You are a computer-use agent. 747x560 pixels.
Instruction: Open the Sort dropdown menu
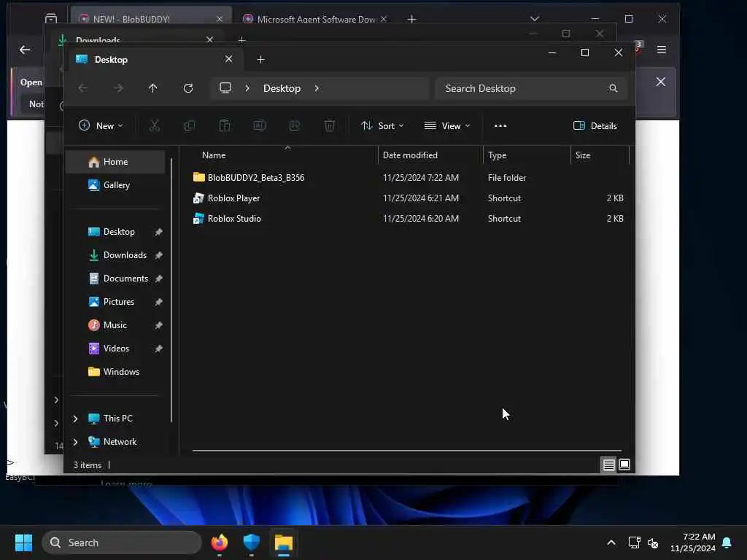pyautogui.click(x=382, y=125)
